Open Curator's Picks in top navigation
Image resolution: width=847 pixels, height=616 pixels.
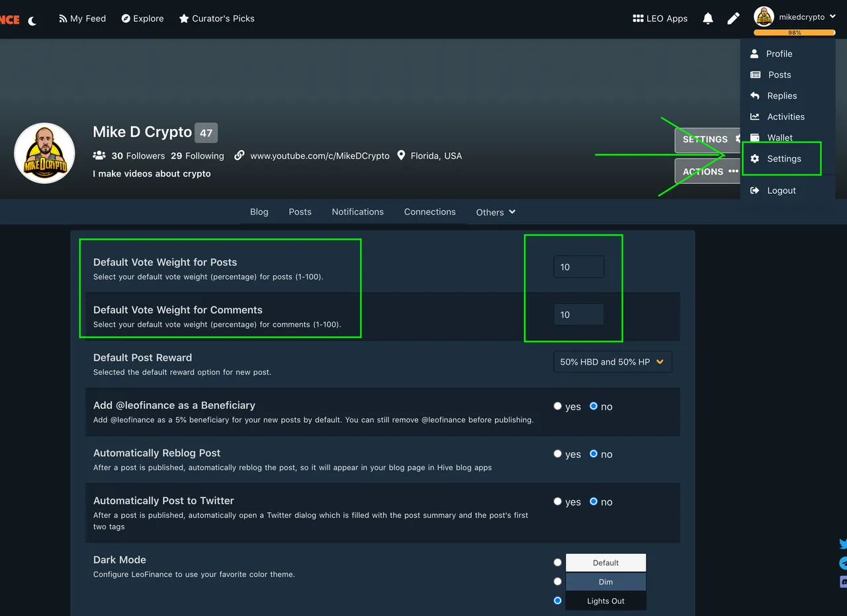[217, 19]
